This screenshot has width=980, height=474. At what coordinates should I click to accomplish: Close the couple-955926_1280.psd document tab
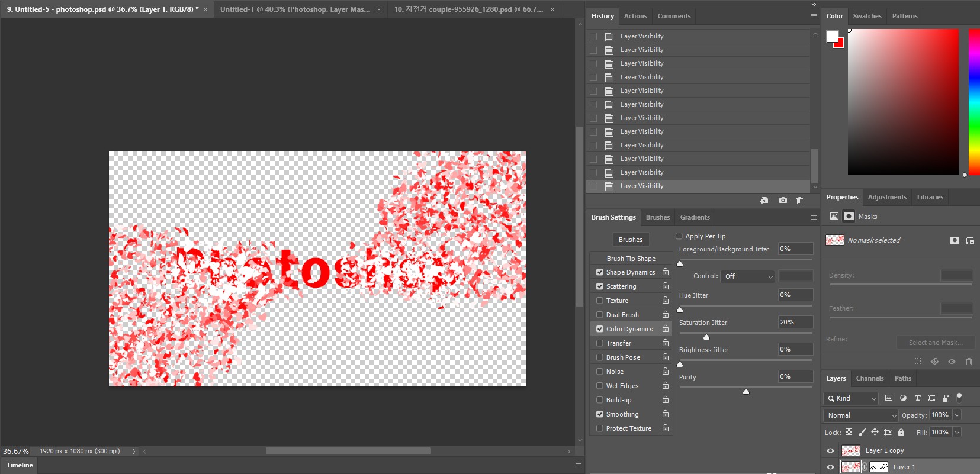pos(552,9)
